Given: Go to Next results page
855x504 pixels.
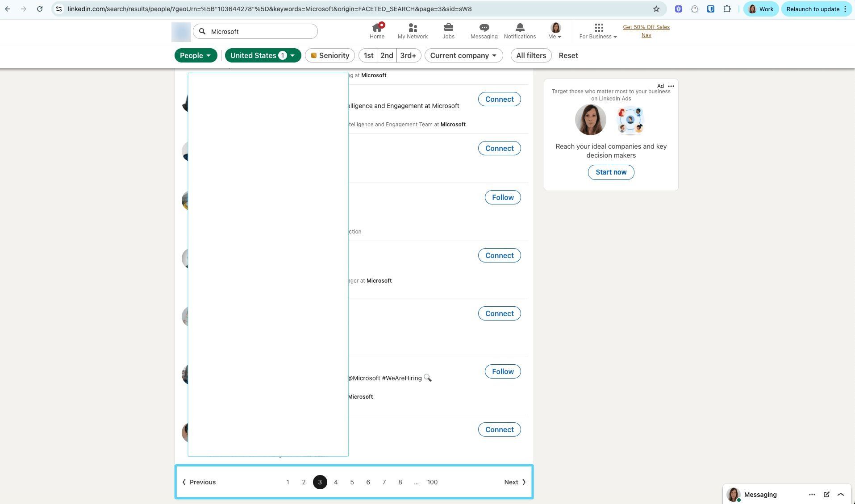Looking at the screenshot, I should click(515, 482).
